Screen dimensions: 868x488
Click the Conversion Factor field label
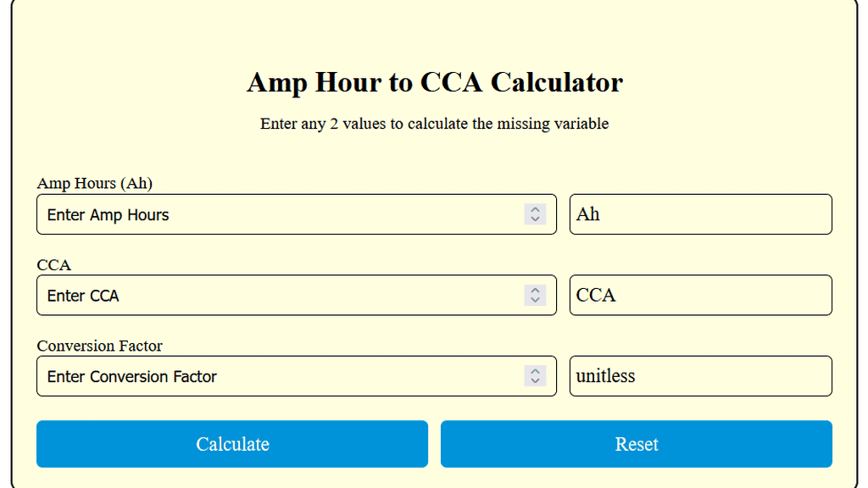click(99, 346)
